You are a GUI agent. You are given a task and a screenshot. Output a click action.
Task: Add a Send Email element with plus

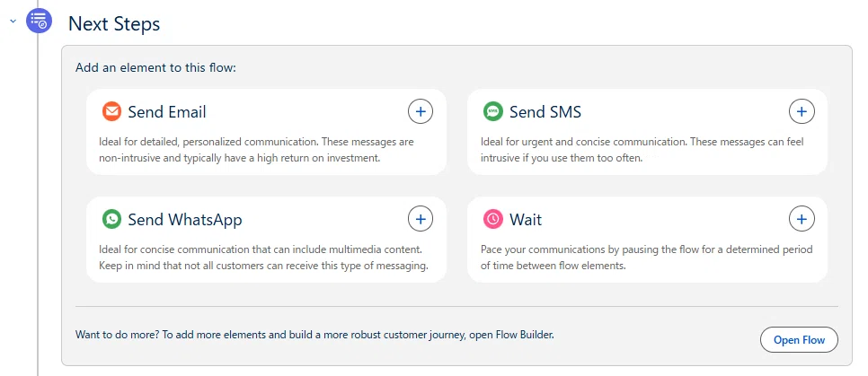(421, 111)
